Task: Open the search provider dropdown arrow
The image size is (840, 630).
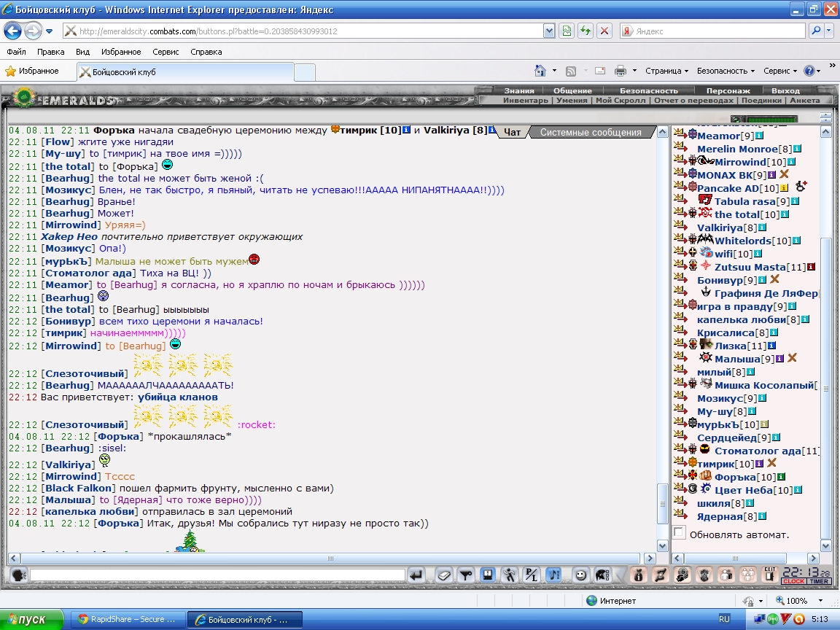Action: point(829,31)
